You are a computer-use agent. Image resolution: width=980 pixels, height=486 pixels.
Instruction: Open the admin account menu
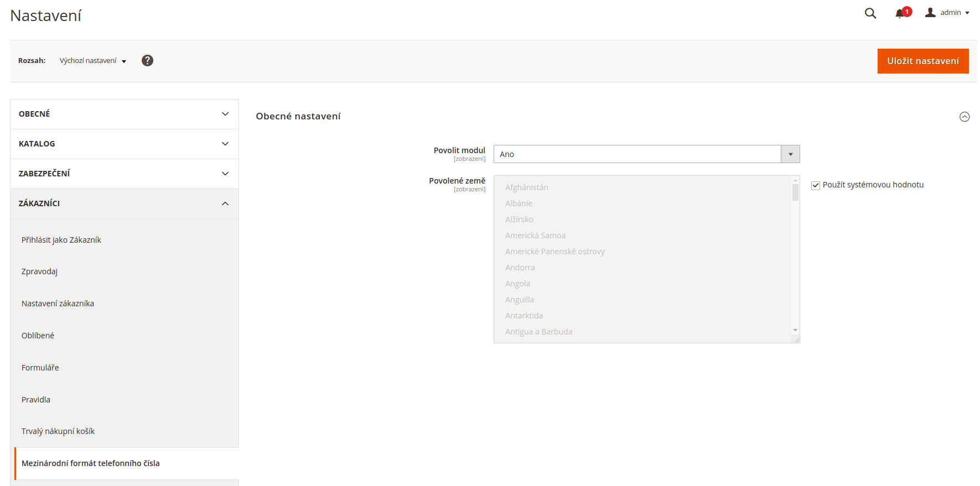(947, 13)
